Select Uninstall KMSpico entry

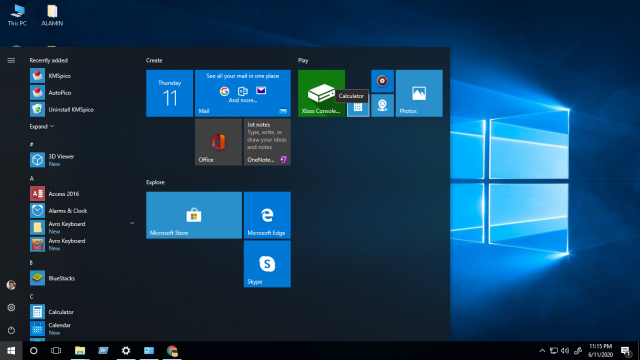pyautogui.click(x=82, y=109)
